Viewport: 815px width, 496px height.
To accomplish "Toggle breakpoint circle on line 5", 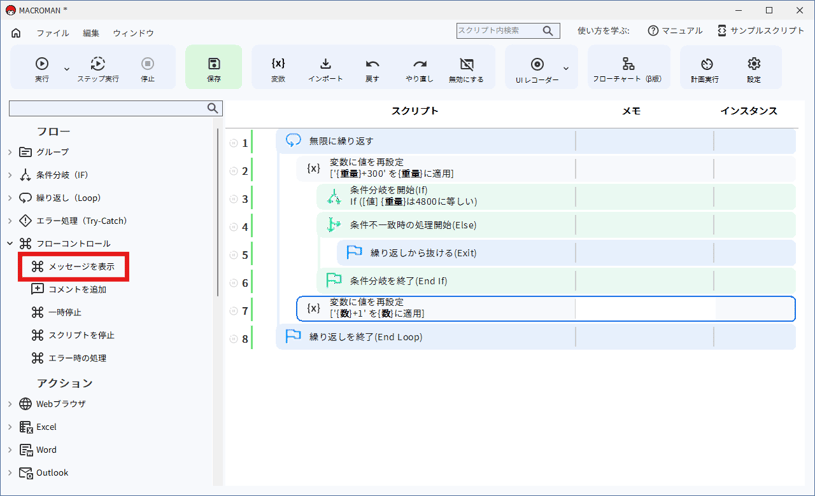I will (x=233, y=255).
